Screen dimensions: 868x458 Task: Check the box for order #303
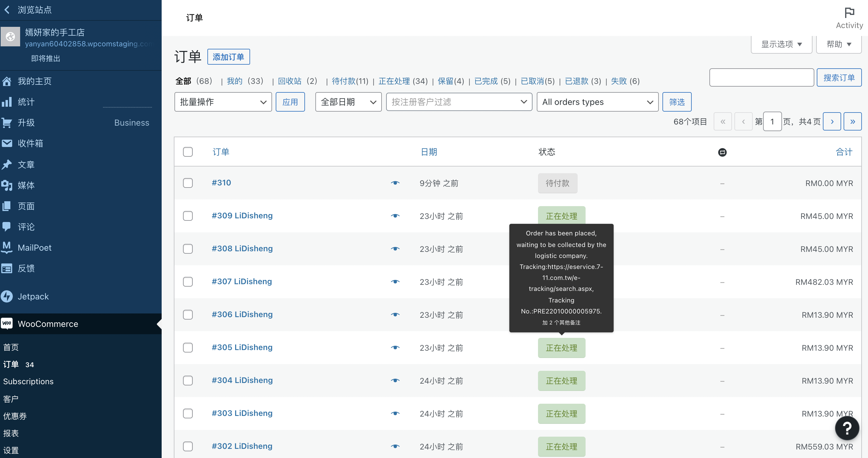pos(188,413)
